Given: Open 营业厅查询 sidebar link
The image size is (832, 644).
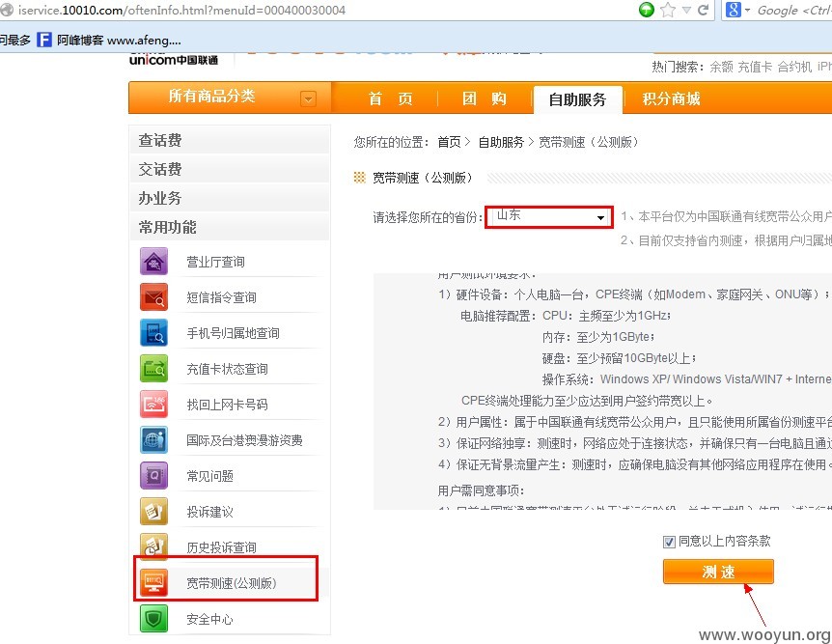Looking at the screenshot, I should [x=215, y=262].
